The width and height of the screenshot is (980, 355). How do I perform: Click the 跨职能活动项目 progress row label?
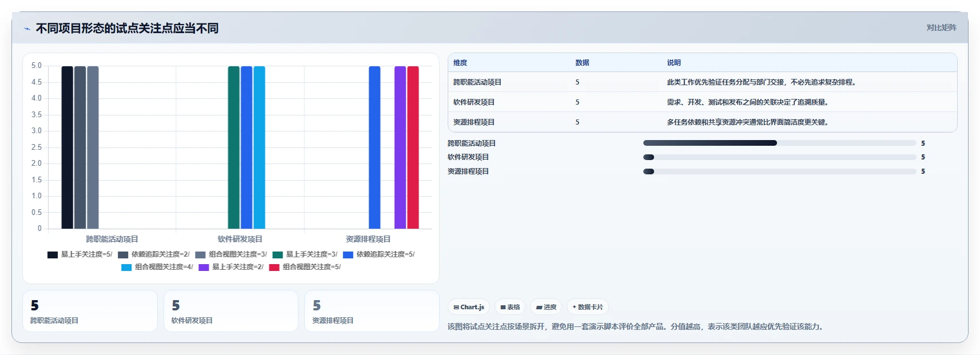pos(472,143)
